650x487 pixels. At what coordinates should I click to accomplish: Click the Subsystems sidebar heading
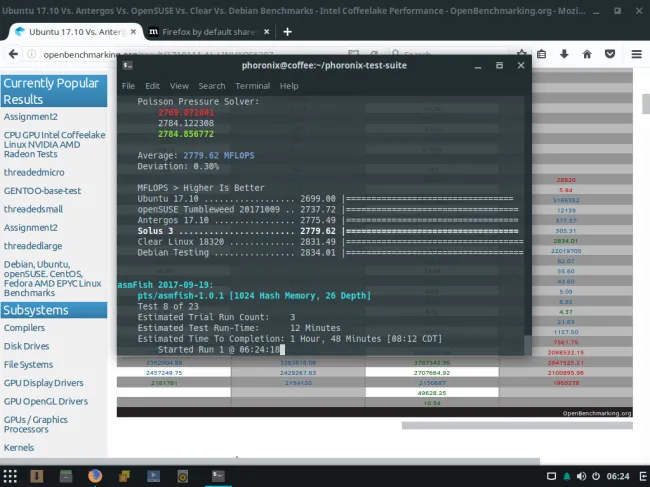point(54,310)
